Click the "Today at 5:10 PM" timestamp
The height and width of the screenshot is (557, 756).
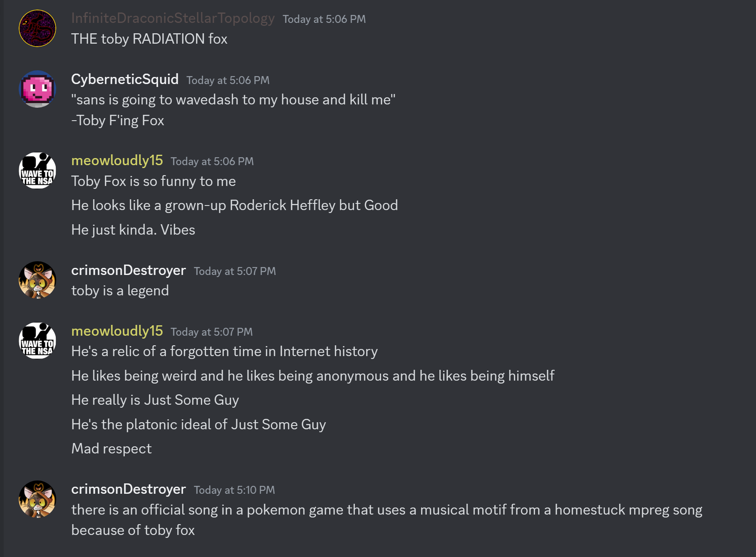tap(234, 490)
